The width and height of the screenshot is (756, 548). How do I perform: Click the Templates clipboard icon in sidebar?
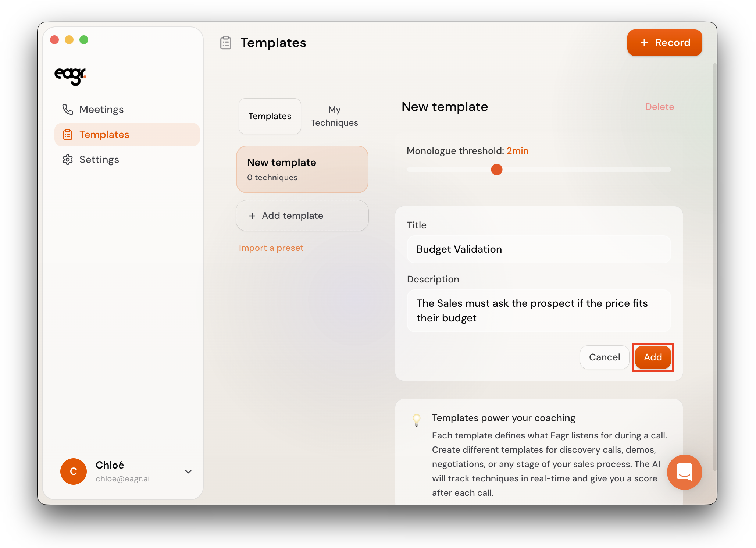click(x=68, y=135)
